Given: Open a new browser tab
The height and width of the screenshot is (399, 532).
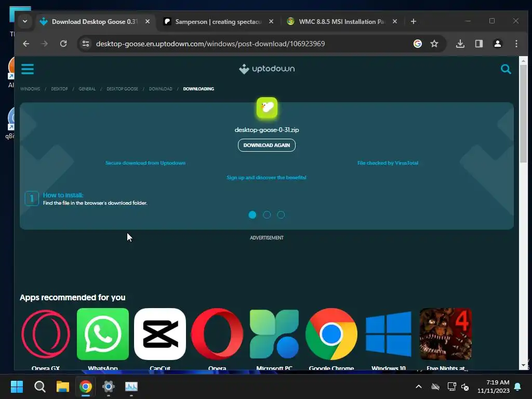Looking at the screenshot, I should pos(413,22).
